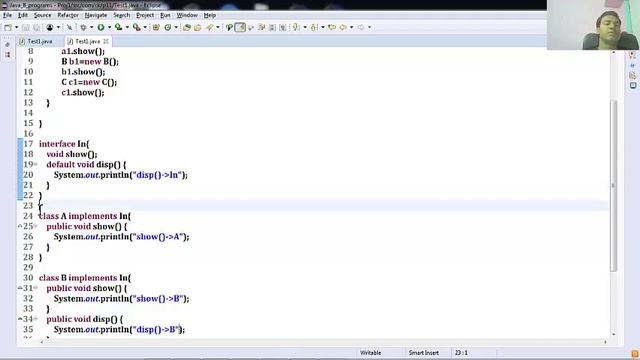
Task: Click the Smart Insert status entry
Action: (424, 353)
